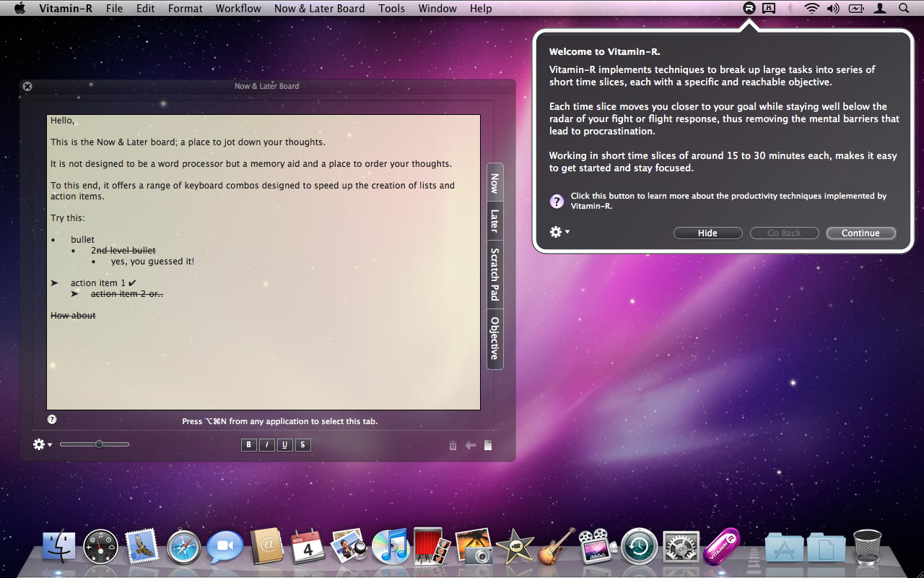Adjust the board transparency slider knob
924x578 pixels.
pyautogui.click(x=99, y=444)
